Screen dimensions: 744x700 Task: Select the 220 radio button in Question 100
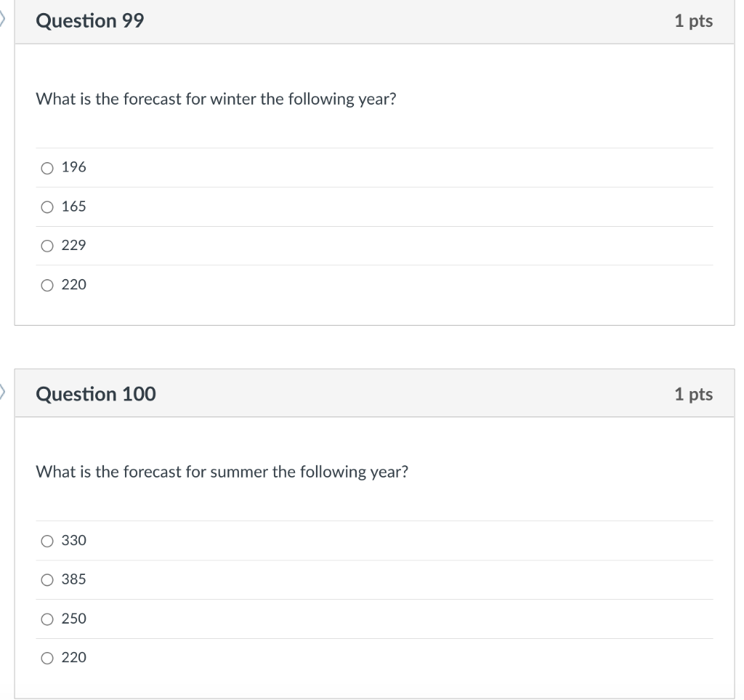click(x=47, y=659)
